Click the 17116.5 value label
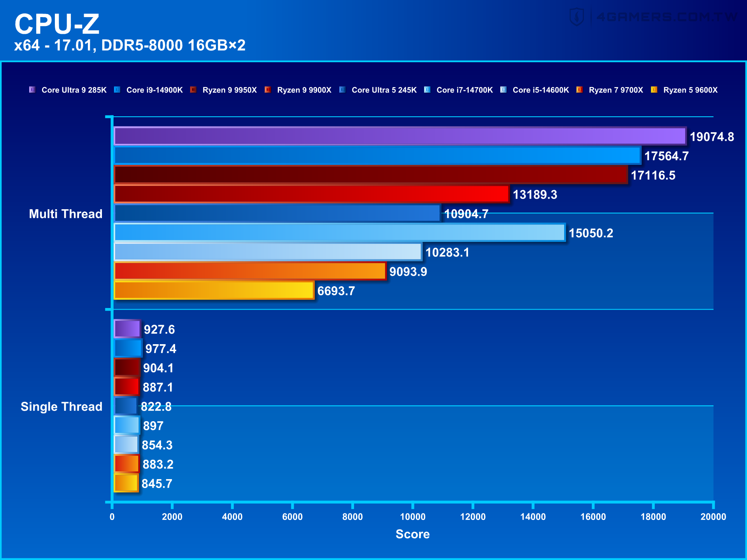Image resolution: width=747 pixels, height=560 pixels. pos(653,175)
